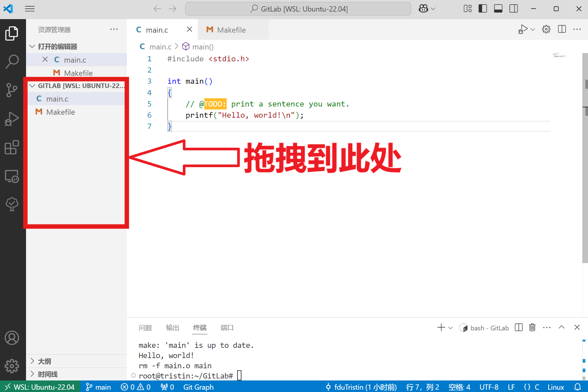
Task: Click the main branch in status bar
Action: pos(98,387)
